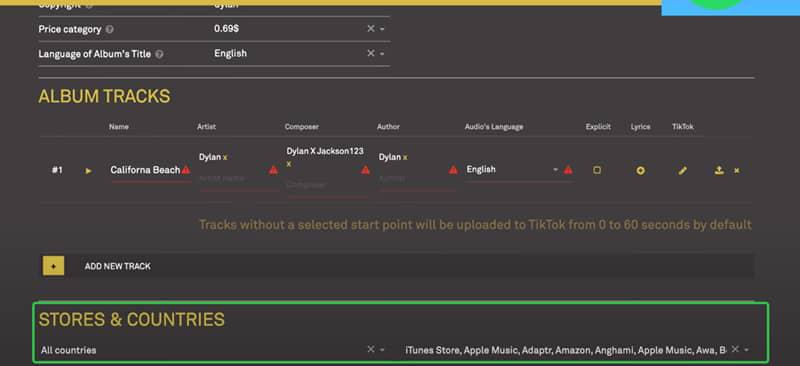Remove Dylan X Jackson123 composer tag
This screenshot has height=366, width=800.
[x=289, y=164]
